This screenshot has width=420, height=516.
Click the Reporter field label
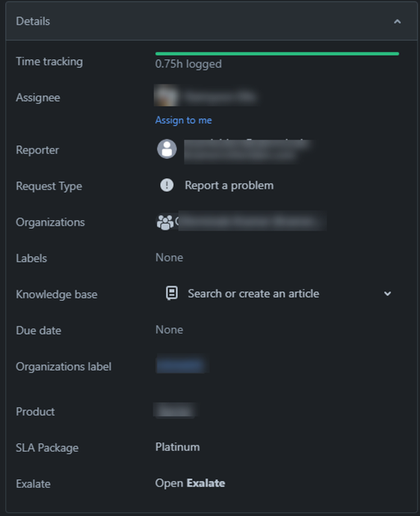pyautogui.click(x=38, y=150)
